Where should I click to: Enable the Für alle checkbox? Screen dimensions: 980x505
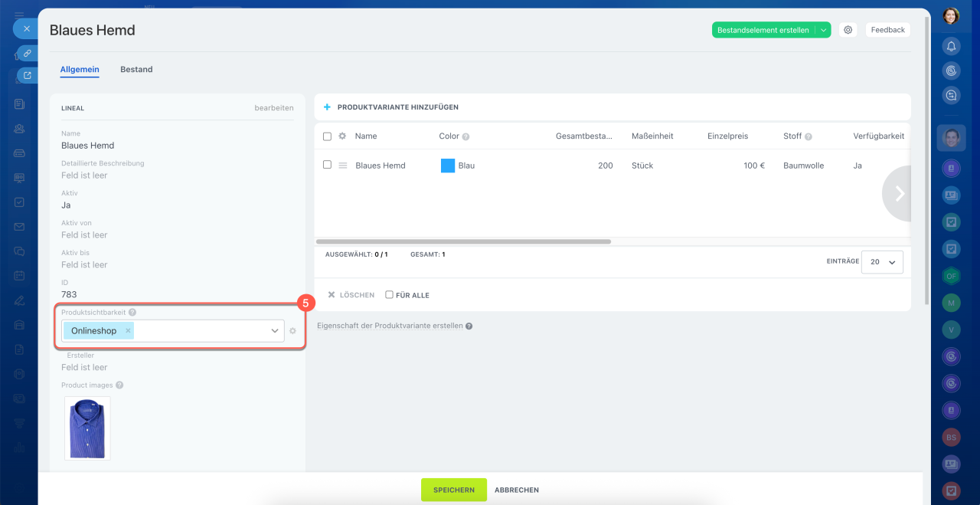click(390, 295)
